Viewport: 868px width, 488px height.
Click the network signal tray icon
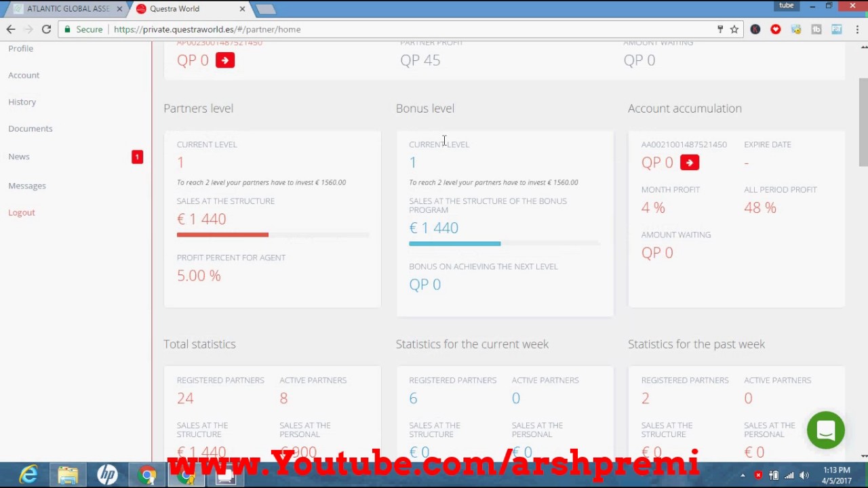pyautogui.click(x=789, y=475)
